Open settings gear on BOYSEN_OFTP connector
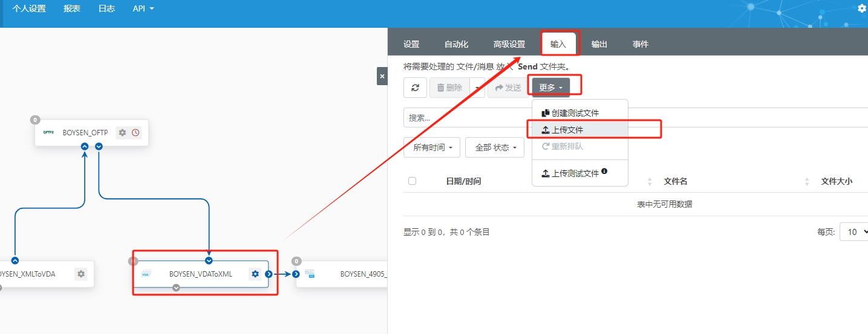 pyautogui.click(x=122, y=132)
